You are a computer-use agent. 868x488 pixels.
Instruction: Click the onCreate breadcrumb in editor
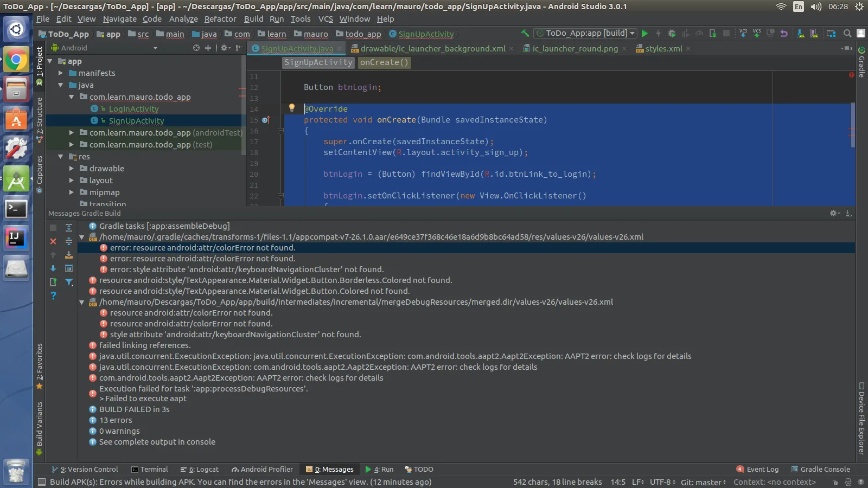[x=384, y=62]
